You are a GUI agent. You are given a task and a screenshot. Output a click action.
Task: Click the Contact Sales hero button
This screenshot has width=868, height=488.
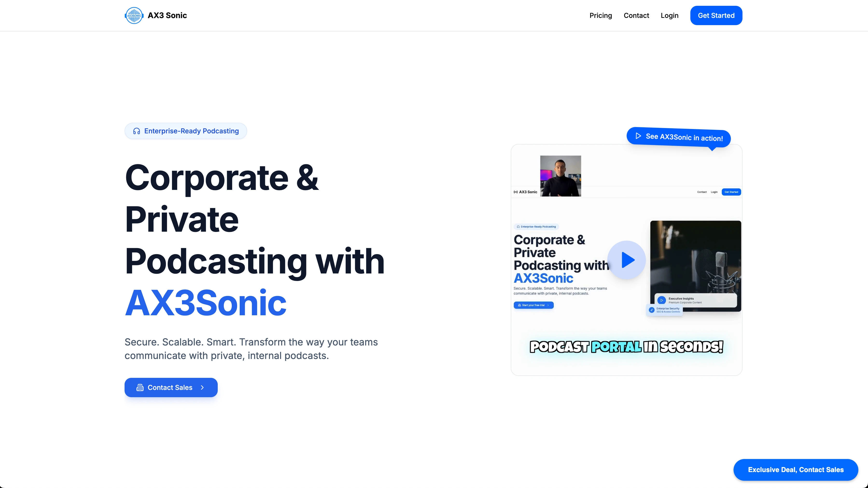(171, 388)
